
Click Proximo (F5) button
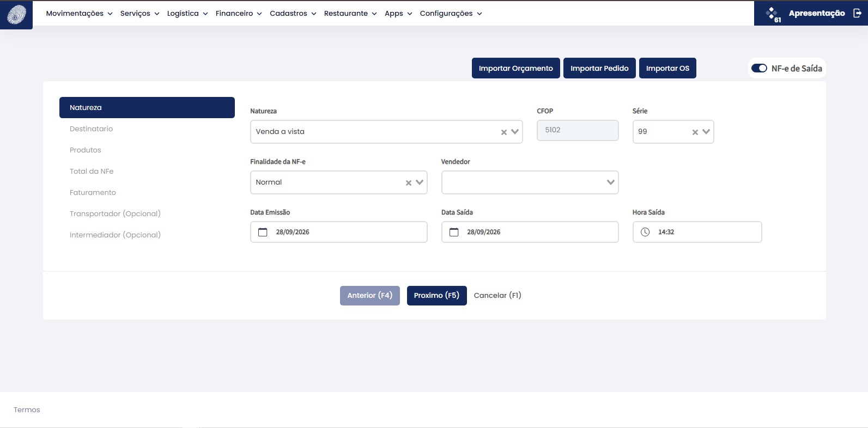point(437,296)
